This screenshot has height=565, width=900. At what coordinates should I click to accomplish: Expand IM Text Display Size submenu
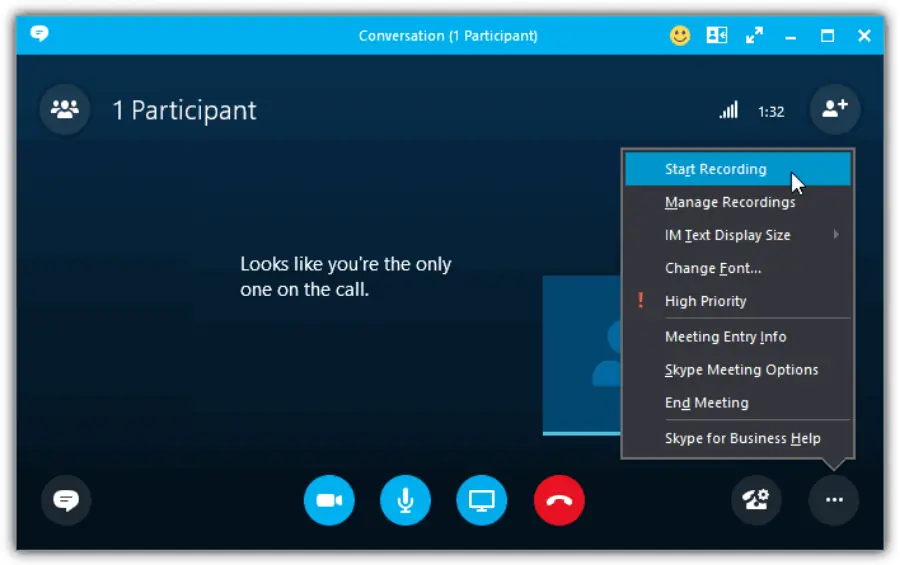tap(738, 235)
